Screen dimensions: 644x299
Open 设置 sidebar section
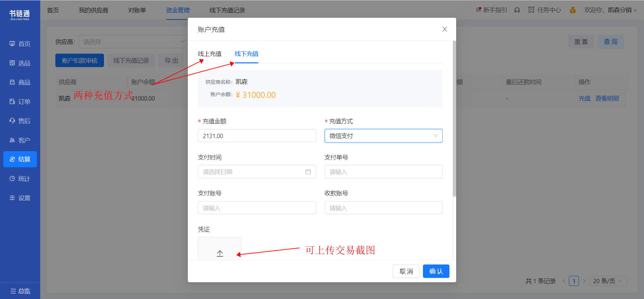coord(20,198)
